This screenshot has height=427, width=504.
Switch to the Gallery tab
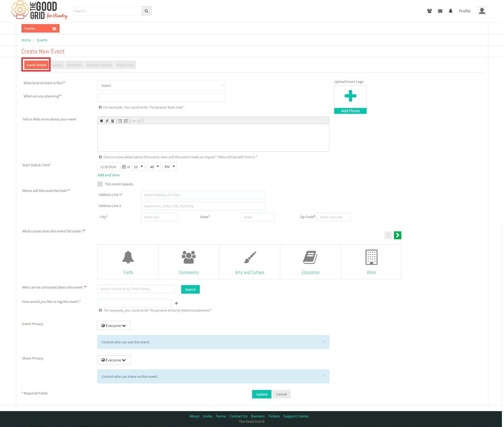point(57,65)
